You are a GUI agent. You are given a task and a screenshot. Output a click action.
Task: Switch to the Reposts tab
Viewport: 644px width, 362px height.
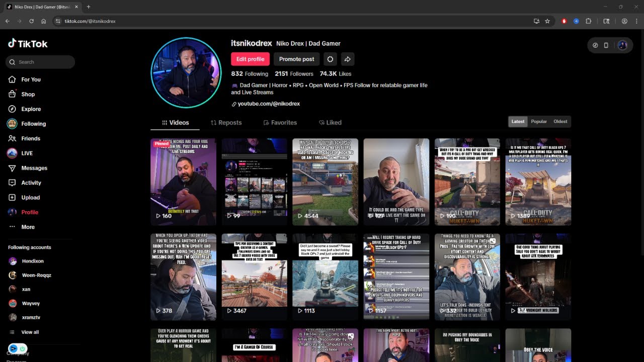tap(226, 123)
